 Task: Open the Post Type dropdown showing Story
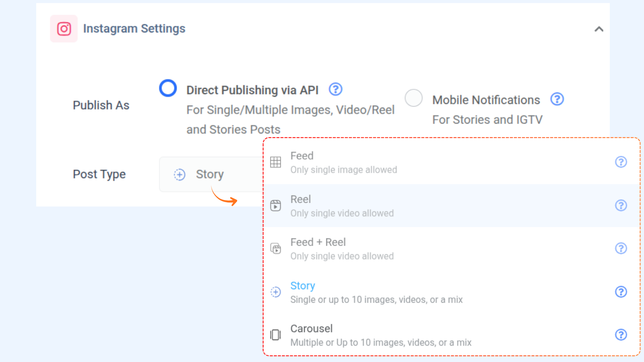coord(210,174)
